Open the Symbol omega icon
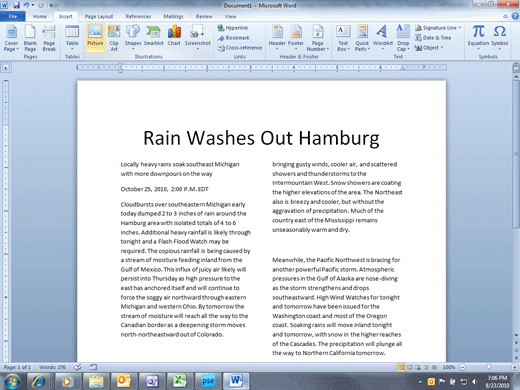This screenshot has height=390, width=520. [500, 37]
